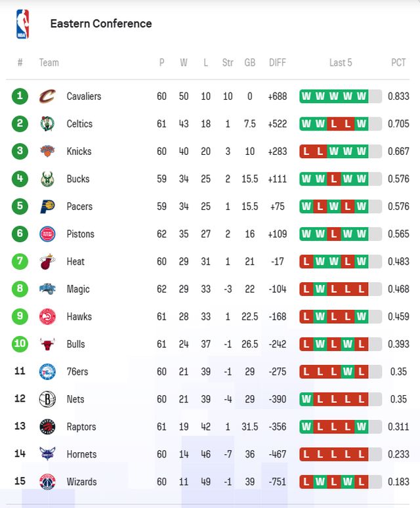Viewport: 420px width, 508px height.
Task: Sort by GB column header
Action: click(x=249, y=63)
